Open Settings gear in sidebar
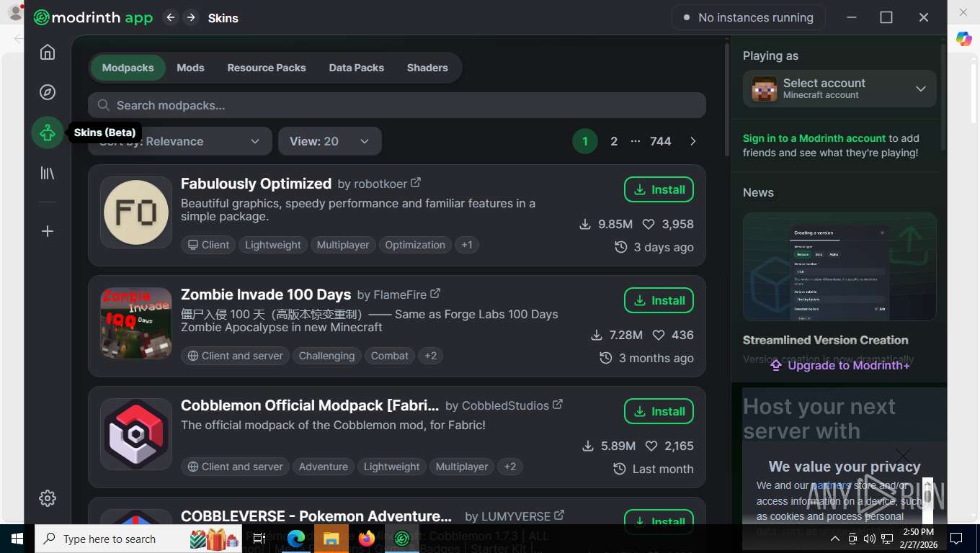 [x=48, y=498]
